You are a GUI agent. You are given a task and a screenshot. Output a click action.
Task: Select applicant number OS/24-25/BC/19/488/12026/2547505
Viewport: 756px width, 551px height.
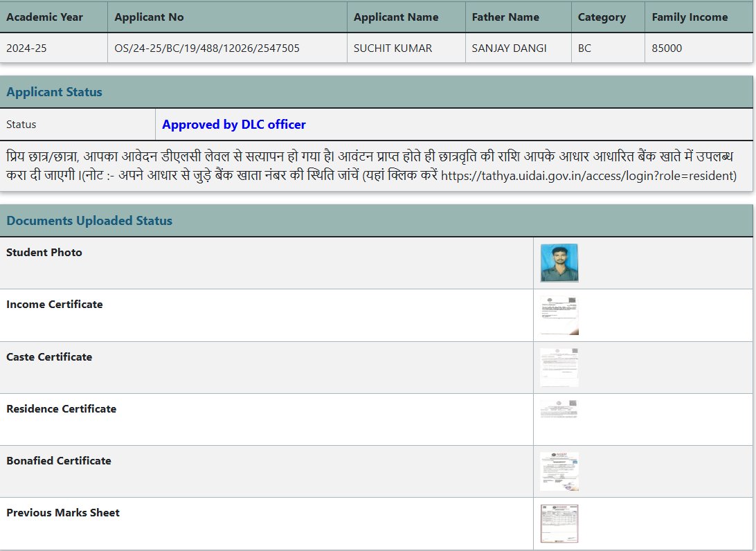tap(207, 48)
